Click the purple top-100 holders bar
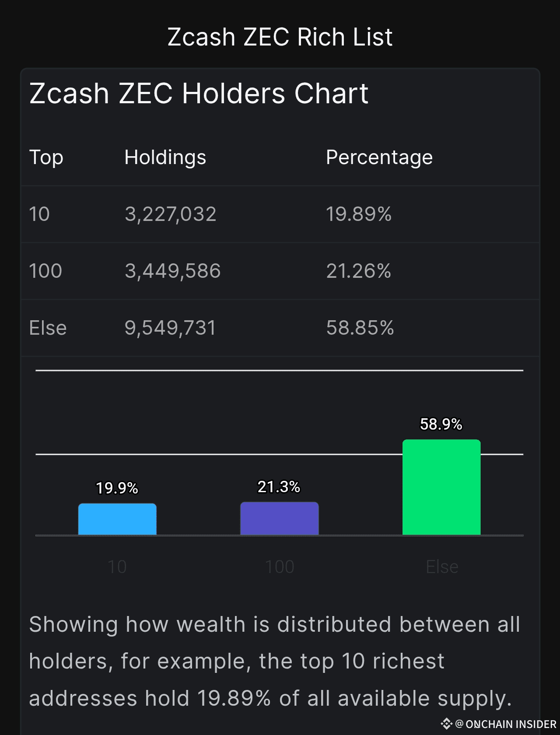 point(279,518)
